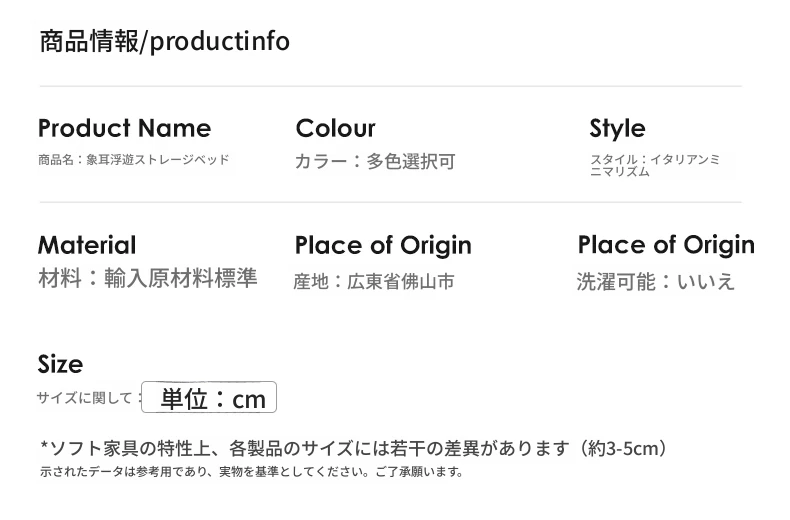
Task: Click the サイズに関して label
Action: point(84,398)
